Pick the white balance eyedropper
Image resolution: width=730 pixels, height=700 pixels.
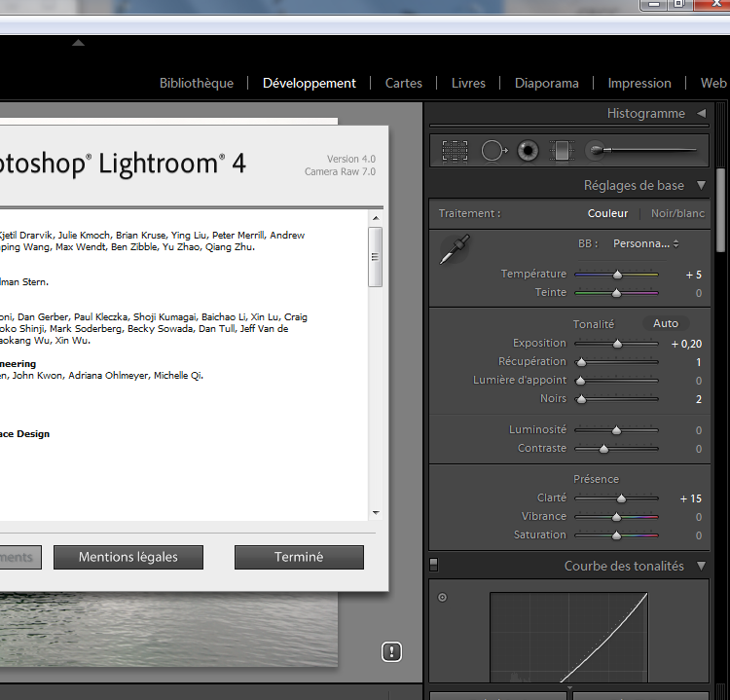pos(455,249)
